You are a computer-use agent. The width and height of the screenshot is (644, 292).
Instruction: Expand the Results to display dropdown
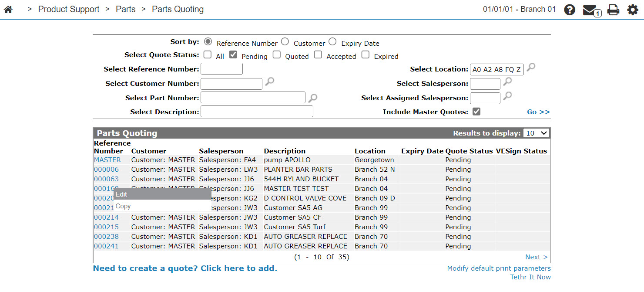tap(537, 133)
